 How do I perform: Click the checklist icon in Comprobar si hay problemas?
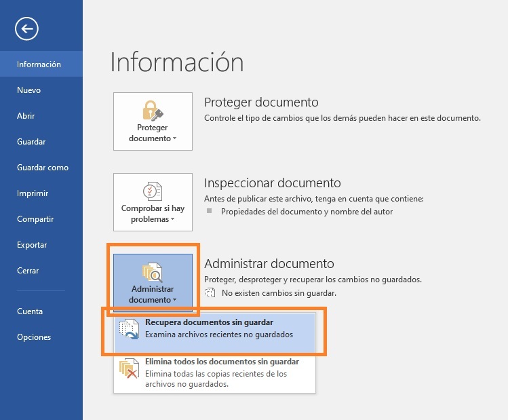153,189
